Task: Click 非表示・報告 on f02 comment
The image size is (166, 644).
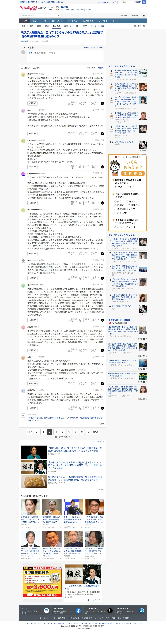Action: click(x=98, y=73)
